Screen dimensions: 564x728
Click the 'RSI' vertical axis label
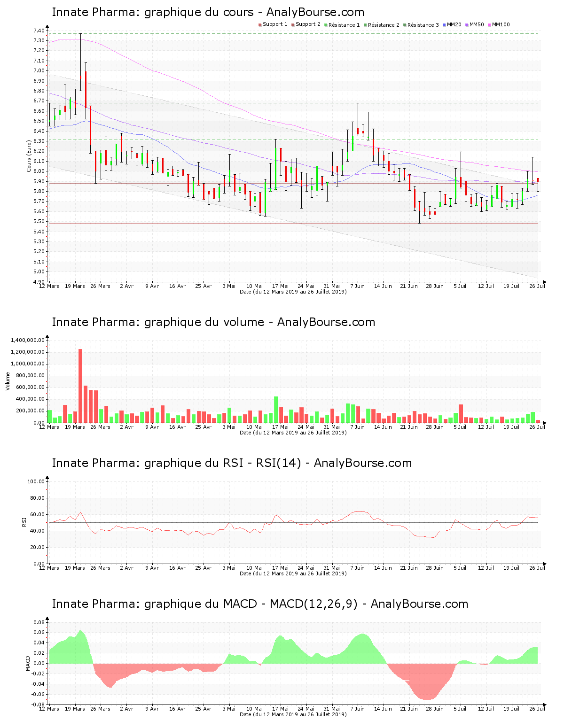point(24,521)
